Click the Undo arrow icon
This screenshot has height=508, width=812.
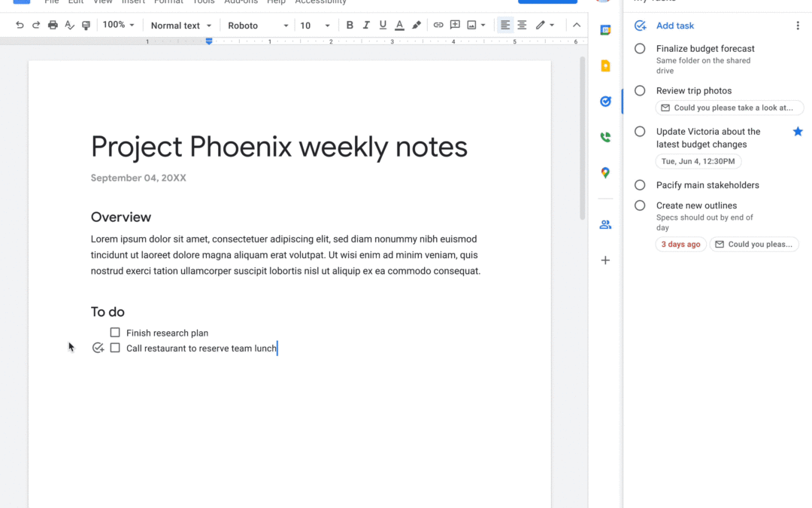tap(20, 25)
